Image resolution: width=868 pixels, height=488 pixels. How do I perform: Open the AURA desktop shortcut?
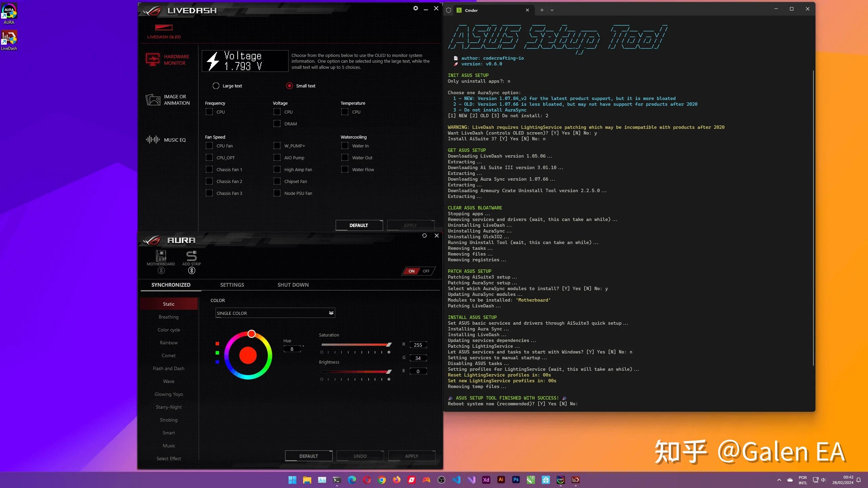(x=9, y=14)
